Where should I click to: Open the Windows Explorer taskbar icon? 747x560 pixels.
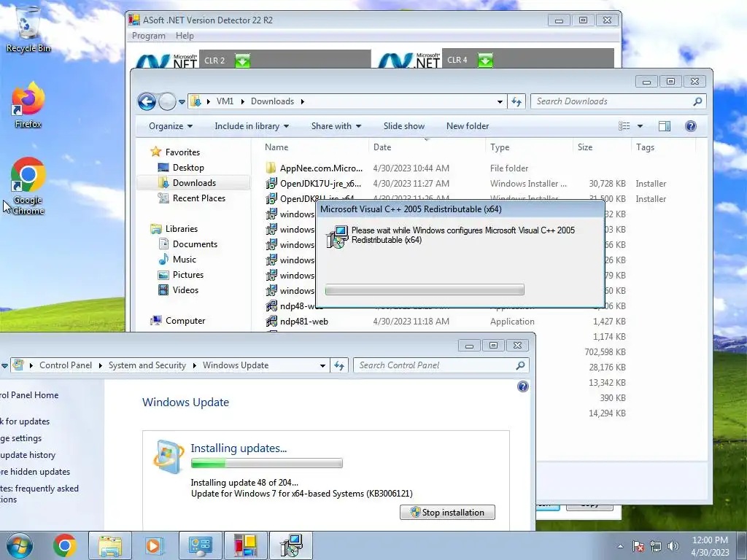[110, 545]
